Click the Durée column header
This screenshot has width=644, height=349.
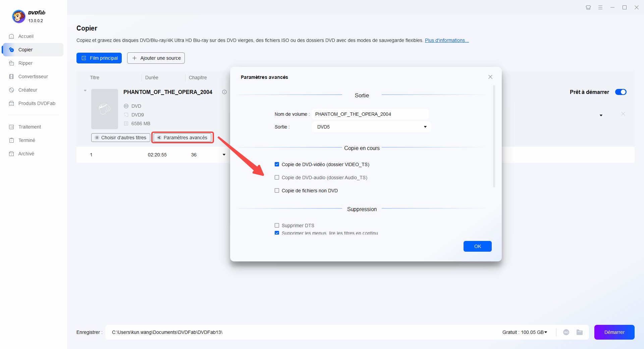click(x=152, y=78)
